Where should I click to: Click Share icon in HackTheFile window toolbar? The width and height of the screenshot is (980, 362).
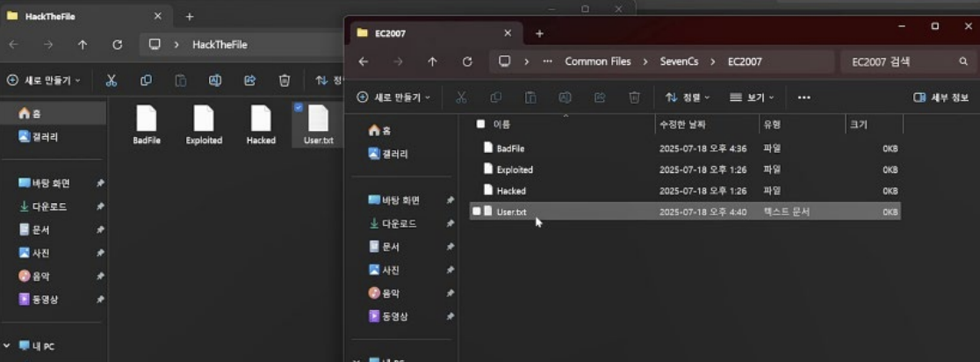click(250, 81)
